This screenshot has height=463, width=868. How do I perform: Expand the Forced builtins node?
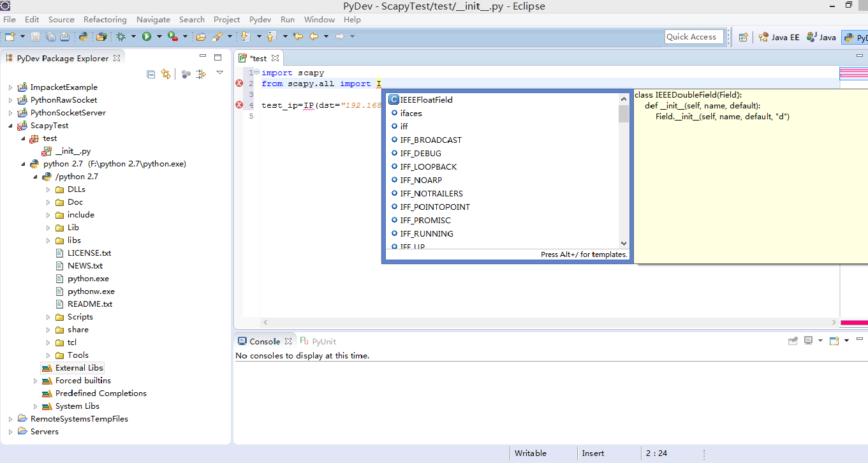tap(36, 381)
